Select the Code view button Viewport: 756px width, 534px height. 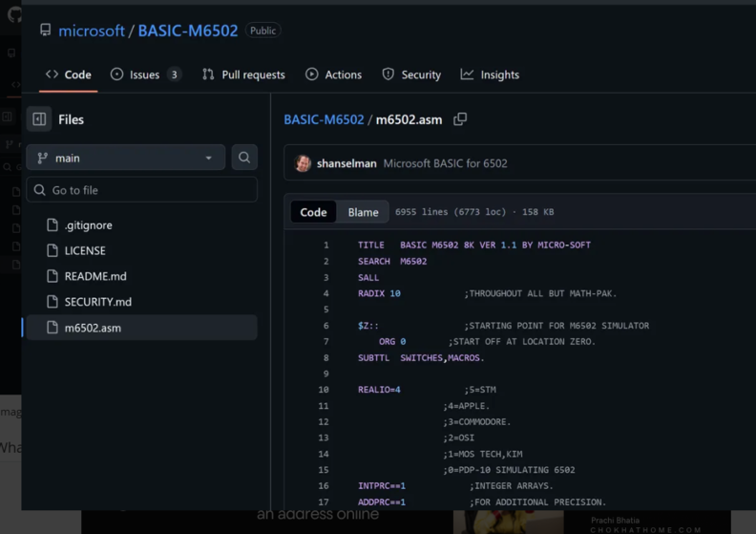[x=313, y=212]
